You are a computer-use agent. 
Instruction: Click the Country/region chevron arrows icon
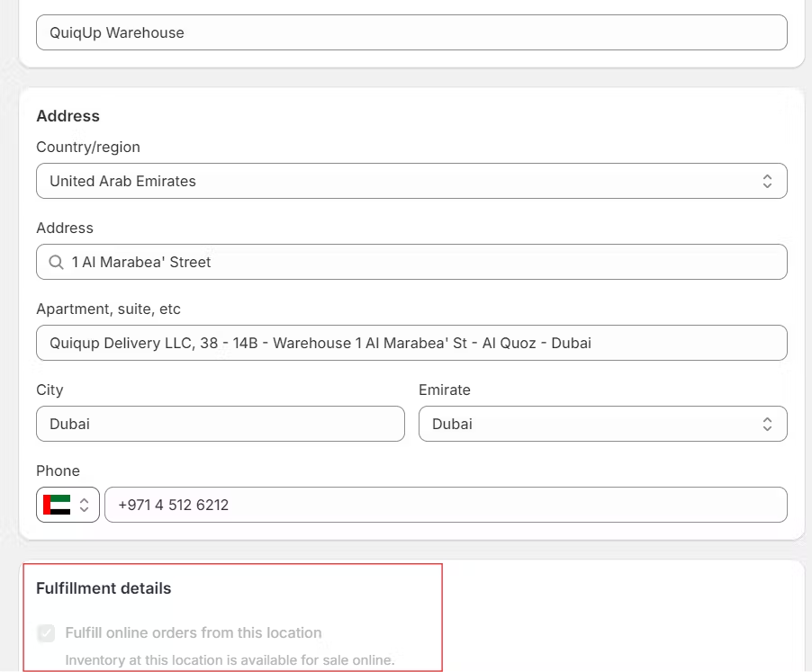[767, 181]
